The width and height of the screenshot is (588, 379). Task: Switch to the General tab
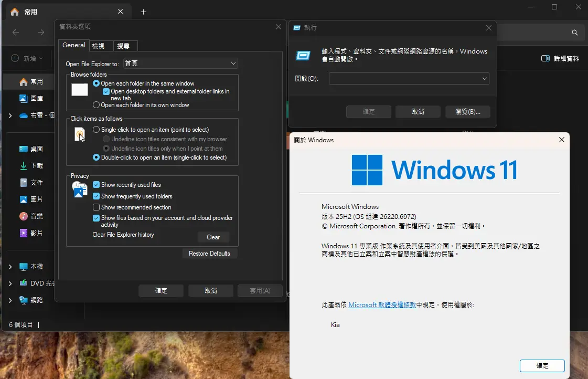tap(74, 45)
